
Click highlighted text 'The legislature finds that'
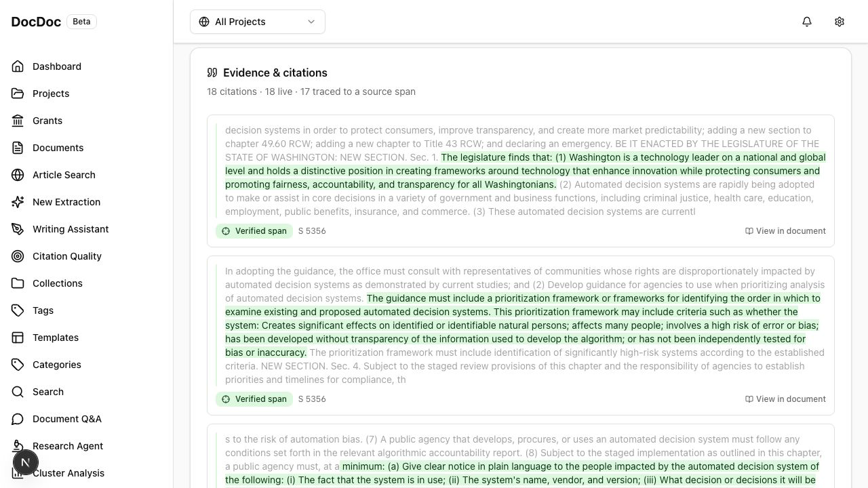tap(496, 157)
